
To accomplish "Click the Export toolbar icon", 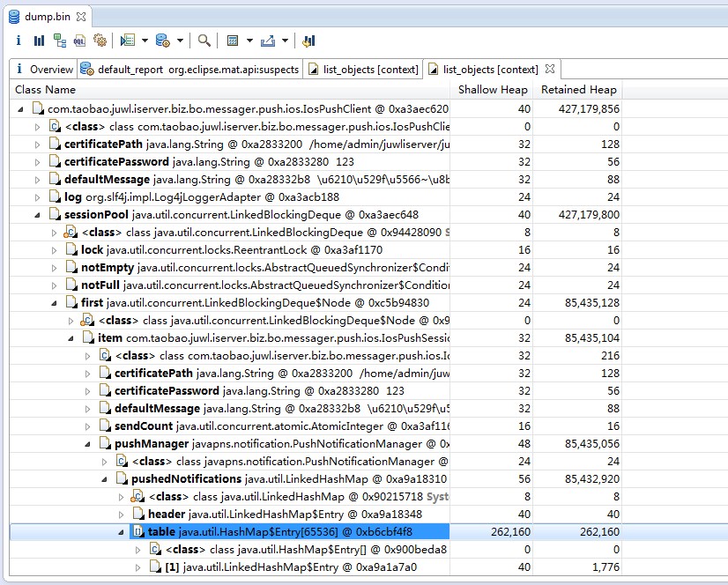I will pos(268,41).
